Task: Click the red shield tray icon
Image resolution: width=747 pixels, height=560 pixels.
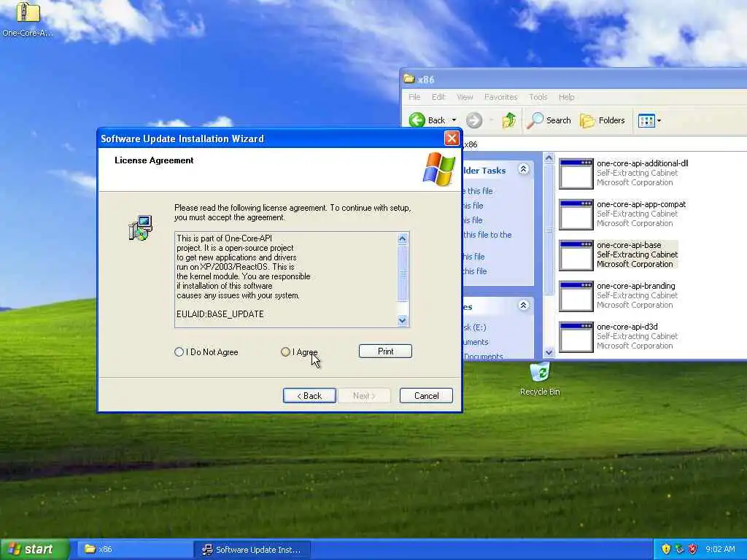Action: (693, 549)
